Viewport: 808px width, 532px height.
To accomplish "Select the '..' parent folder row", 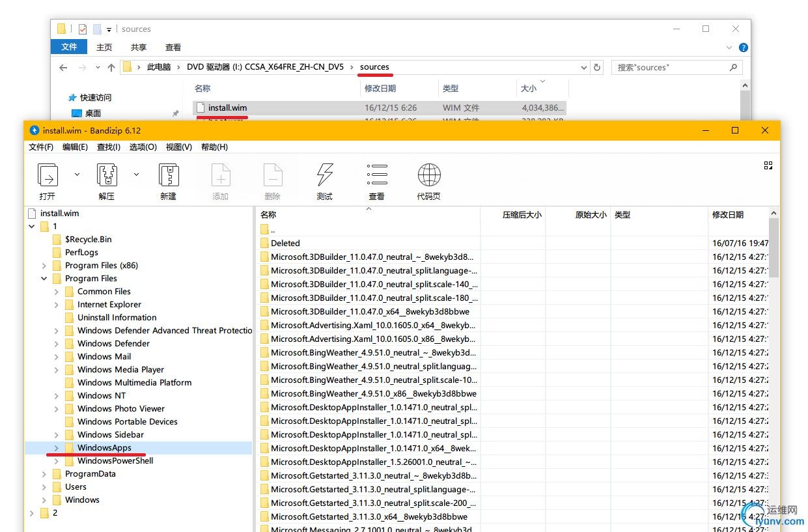I will (x=370, y=229).
